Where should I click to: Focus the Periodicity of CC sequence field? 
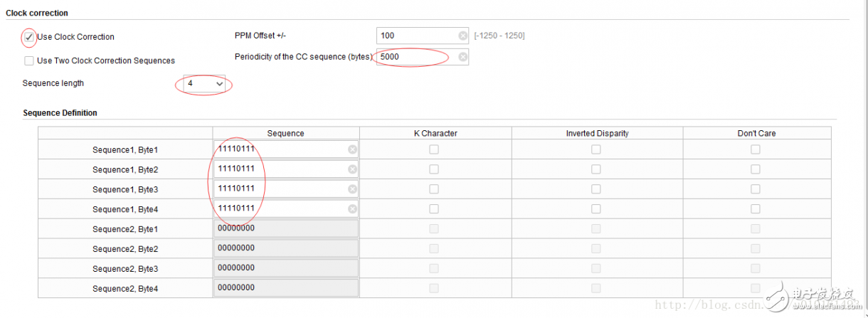pyautogui.click(x=416, y=57)
